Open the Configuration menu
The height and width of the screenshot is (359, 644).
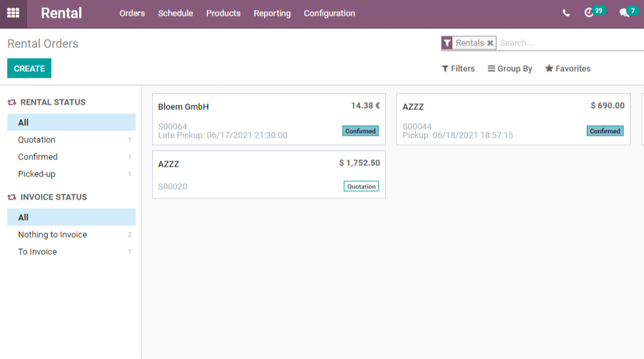[329, 13]
